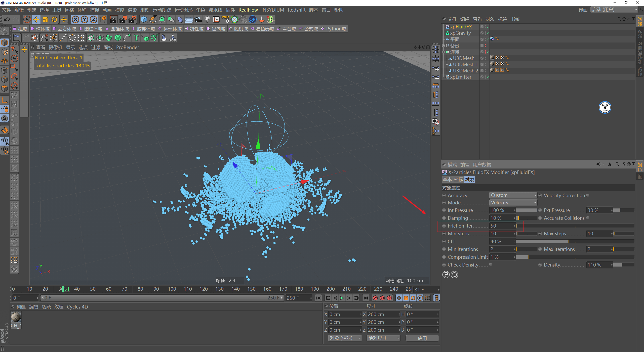This screenshot has height=352, width=644.
Task: Click the Drop to Floor arrow icon
Action: 262,19
